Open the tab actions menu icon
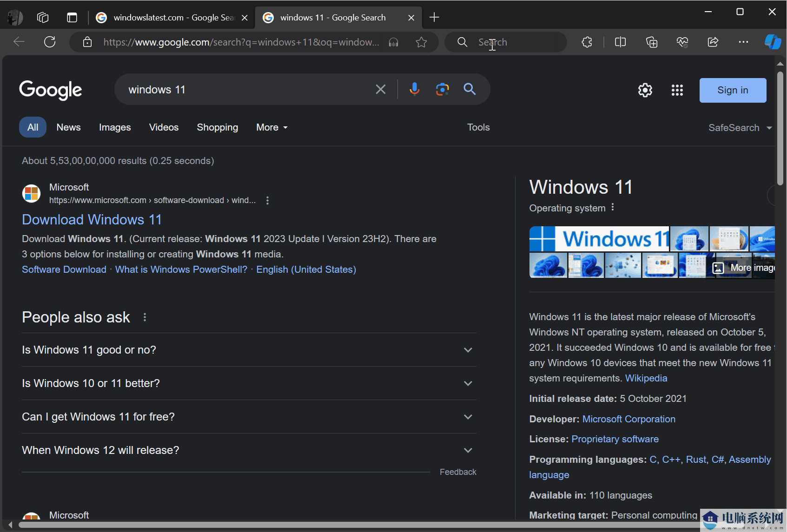This screenshot has width=787, height=532. pyautogui.click(x=72, y=18)
